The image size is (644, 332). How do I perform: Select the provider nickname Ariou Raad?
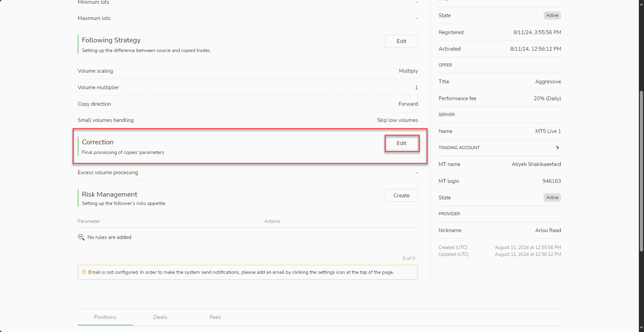548,230
